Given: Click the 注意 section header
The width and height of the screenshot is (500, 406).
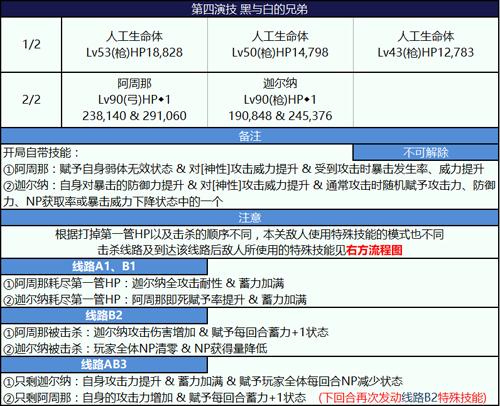Looking at the screenshot, I should 250,218.
